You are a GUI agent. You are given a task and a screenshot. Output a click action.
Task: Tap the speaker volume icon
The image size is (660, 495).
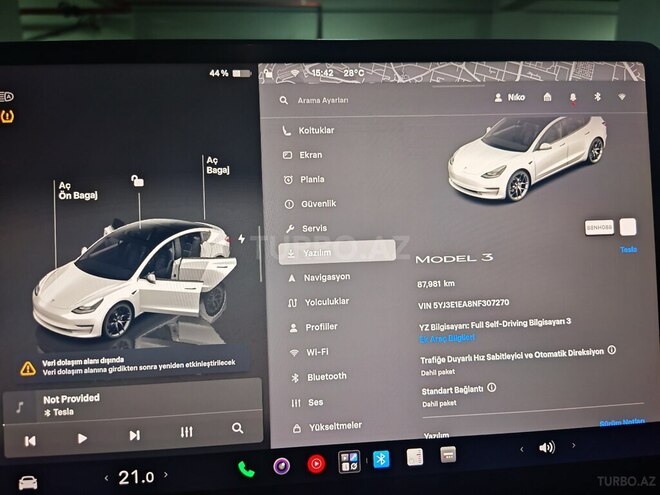547,447
